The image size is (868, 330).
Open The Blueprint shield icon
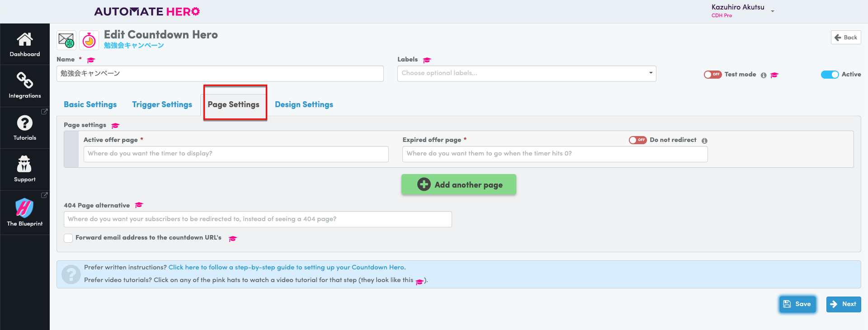coord(24,208)
